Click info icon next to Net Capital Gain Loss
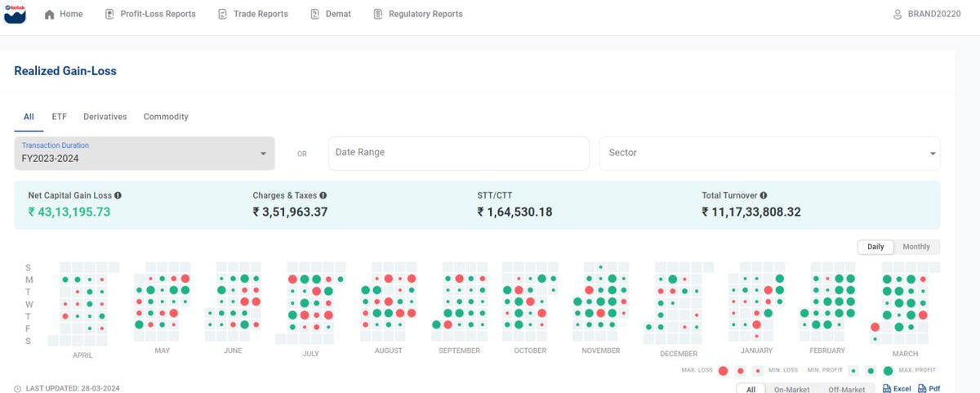The height and width of the screenshot is (393, 980). [118, 195]
